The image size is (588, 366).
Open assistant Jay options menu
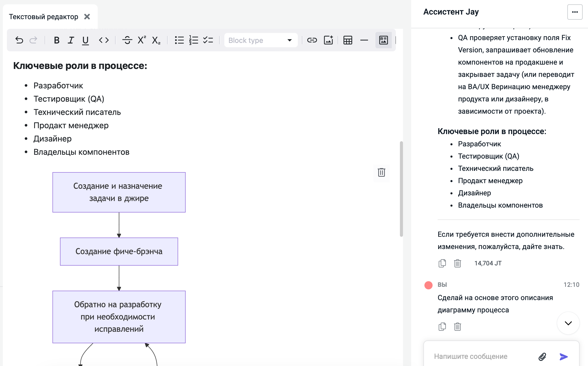coord(575,12)
